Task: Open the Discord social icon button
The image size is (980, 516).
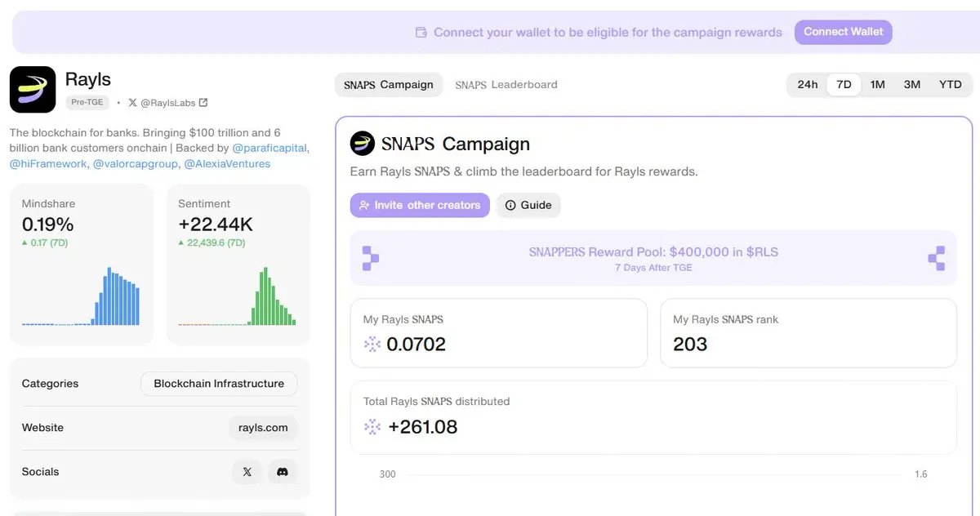Action: click(283, 472)
